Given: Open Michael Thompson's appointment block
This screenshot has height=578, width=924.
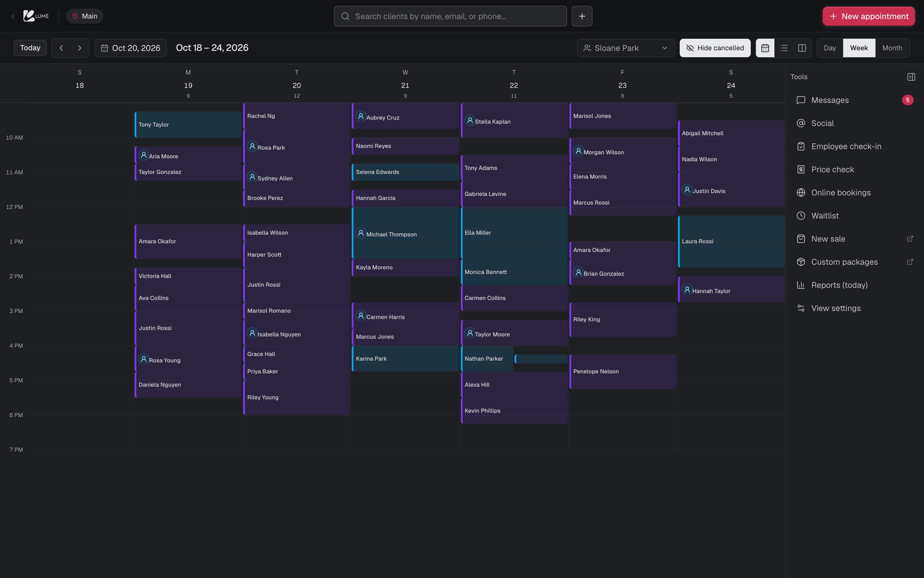Looking at the screenshot, I should coord(405,233).
